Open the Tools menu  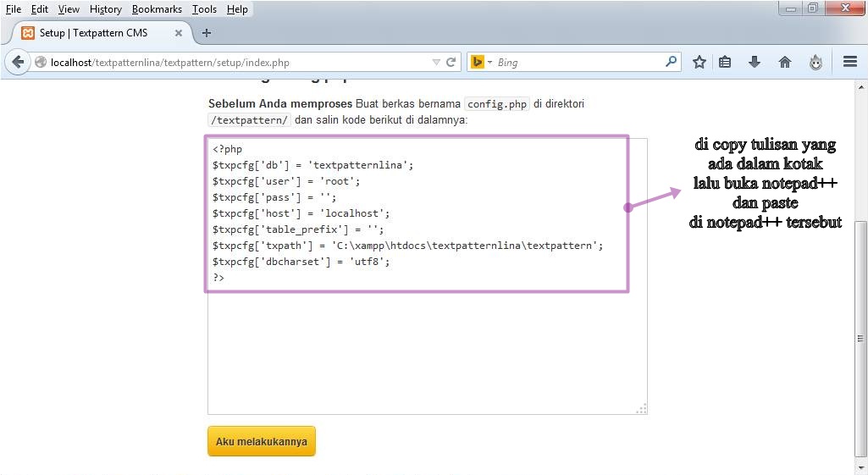pos(204,9)
